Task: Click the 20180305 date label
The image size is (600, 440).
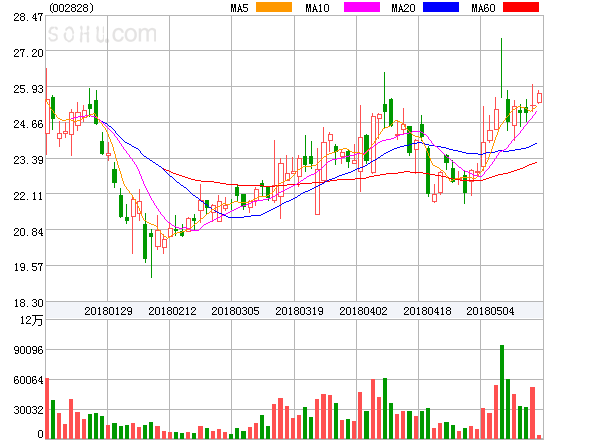Action: click(x=235, y=311)
